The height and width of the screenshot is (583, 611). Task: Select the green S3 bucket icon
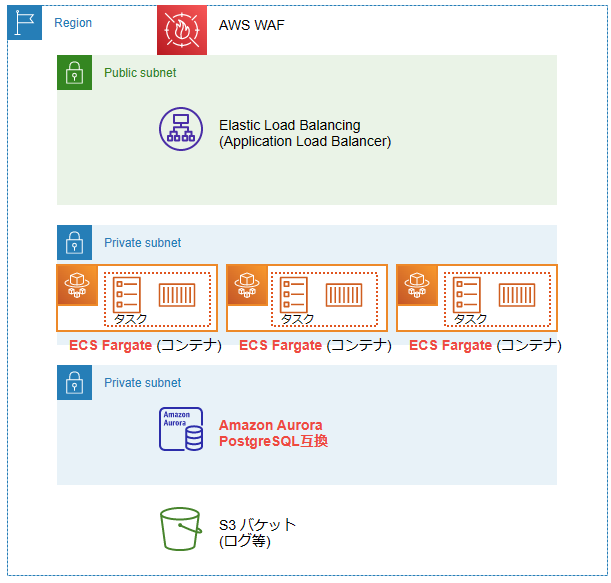(x=181, y=529)
